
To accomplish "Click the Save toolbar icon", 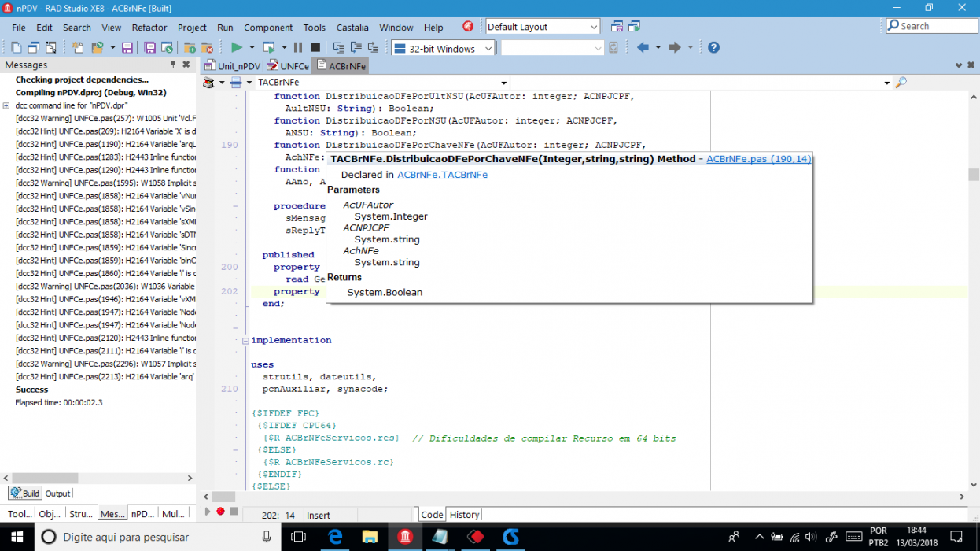I will point(127,48).
